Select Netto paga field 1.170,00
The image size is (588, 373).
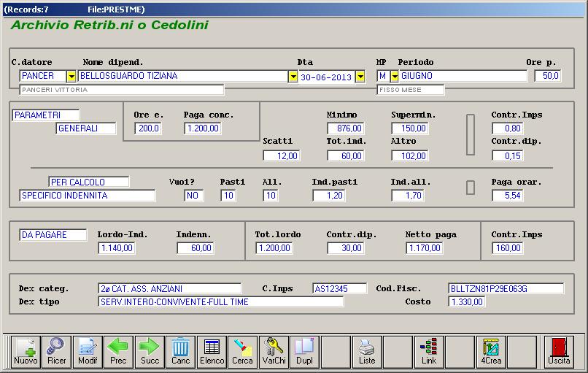(424, 248)
